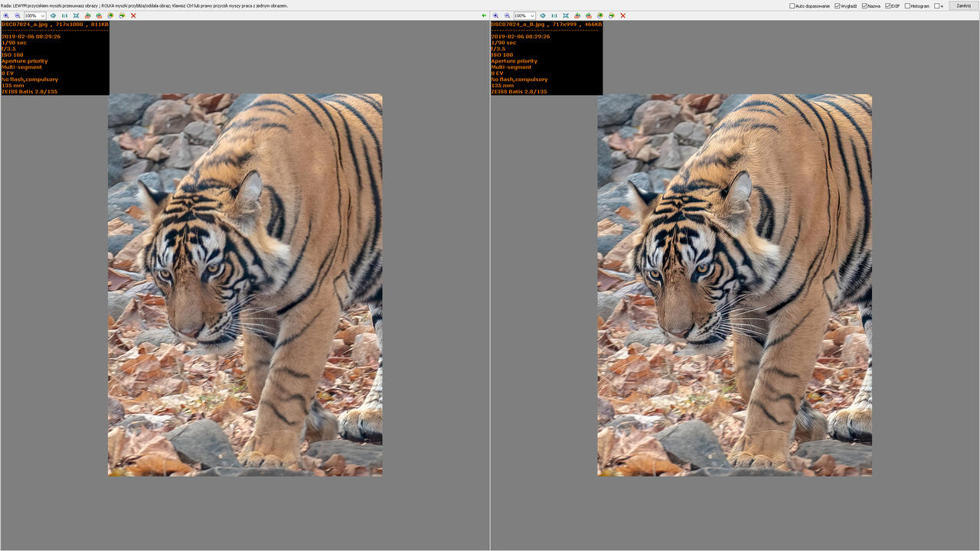This screenshot has width=980, height=551.
Task: Zoom in on the left image pane
Action: tap(6, 15)
